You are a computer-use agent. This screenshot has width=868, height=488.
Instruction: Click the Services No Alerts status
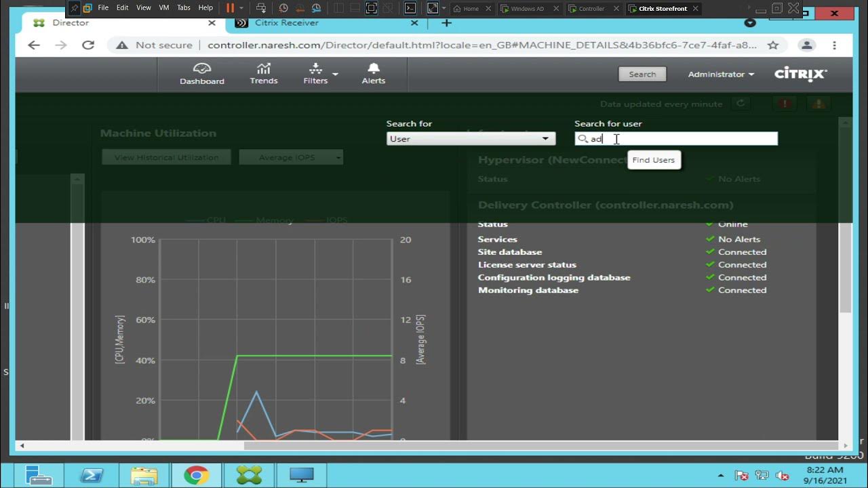point(733,239)
